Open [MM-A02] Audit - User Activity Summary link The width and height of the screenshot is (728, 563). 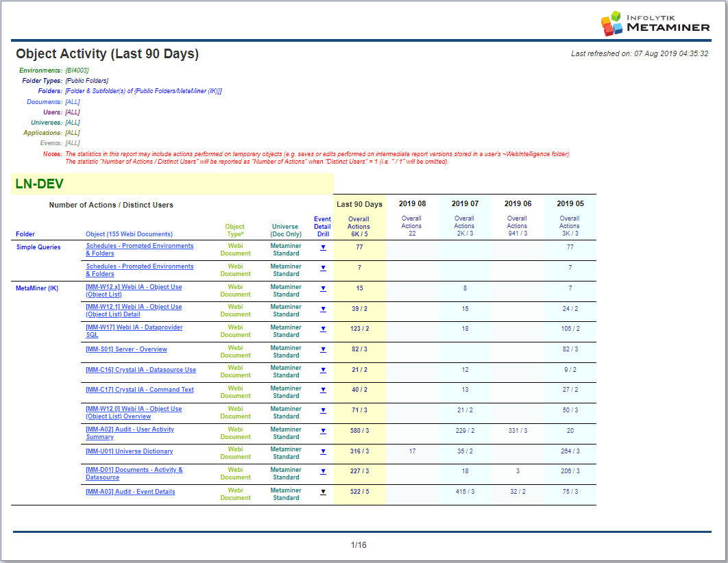pyautogui.click(x=130, y=433)
